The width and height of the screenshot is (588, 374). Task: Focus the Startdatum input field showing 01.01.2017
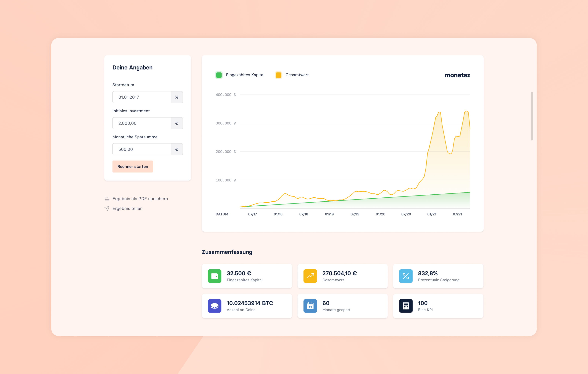click(142, 97)
